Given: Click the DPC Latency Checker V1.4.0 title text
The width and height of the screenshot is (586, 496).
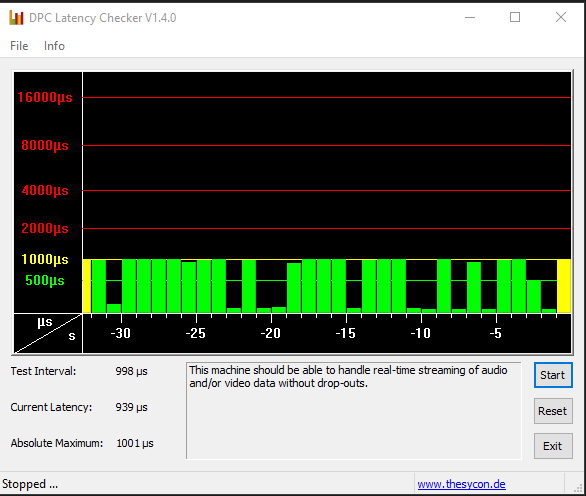Looking at the screenshot, I should [x=102, y=18].
